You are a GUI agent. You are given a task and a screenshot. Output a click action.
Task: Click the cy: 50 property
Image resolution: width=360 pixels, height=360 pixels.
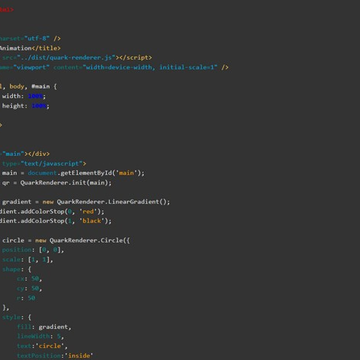(x=29, y=288)
